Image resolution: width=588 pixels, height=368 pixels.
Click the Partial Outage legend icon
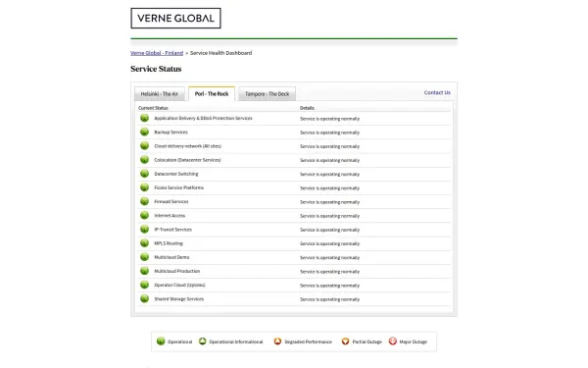[345, 341]
